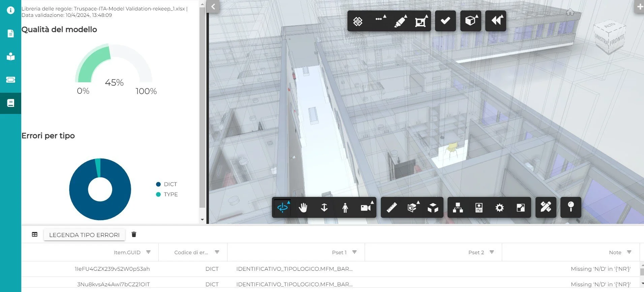The width and height of the screenshot is (644, 292).
Task: Activate the Orbit navigation tool
Action: [282, 207]
